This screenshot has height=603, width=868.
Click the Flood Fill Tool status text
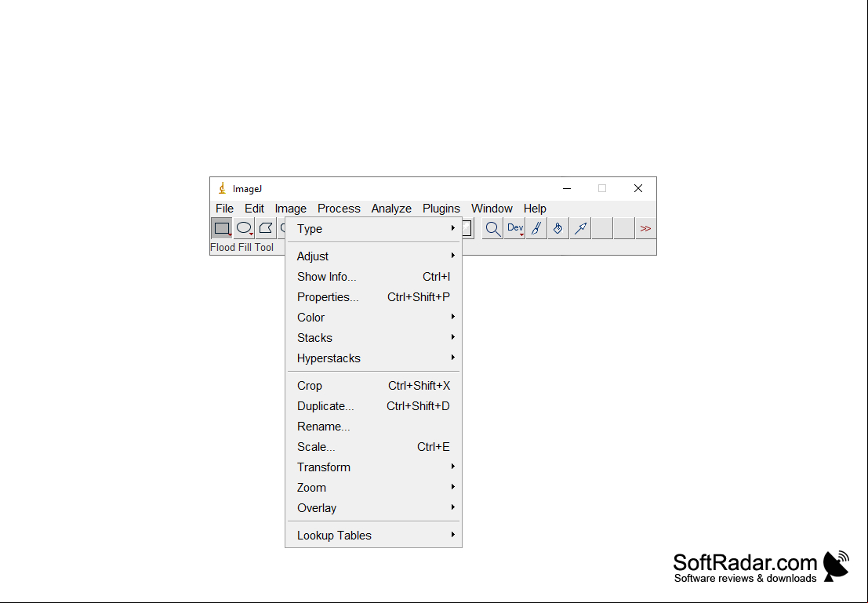(242, 248)
